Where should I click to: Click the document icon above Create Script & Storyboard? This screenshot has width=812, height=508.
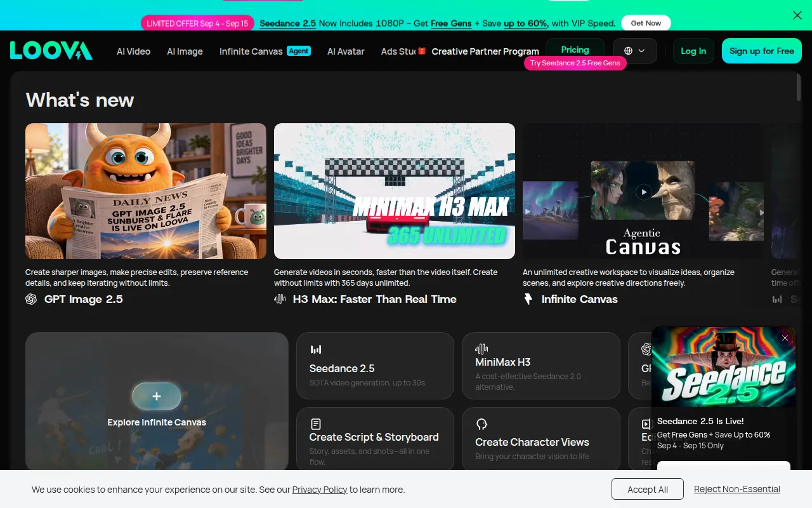316,424
